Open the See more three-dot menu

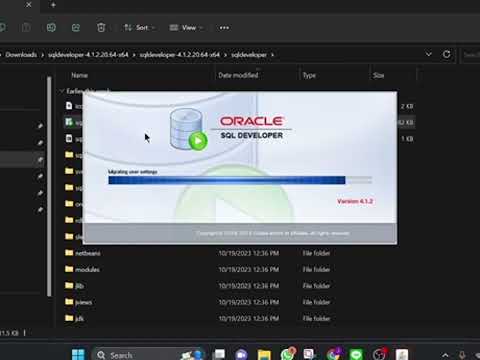tap(224, 28)
